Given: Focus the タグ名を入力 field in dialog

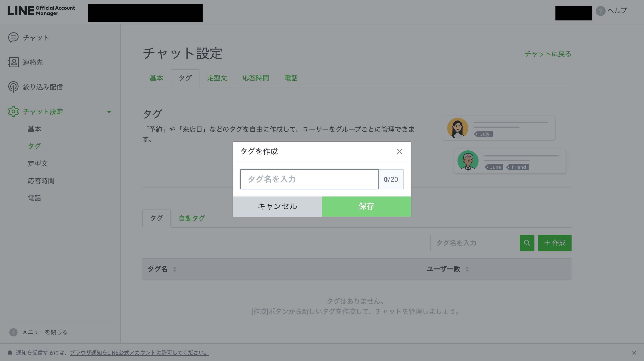Looking at the screenshot, I should pyautogui.click(x=309, y=179).
